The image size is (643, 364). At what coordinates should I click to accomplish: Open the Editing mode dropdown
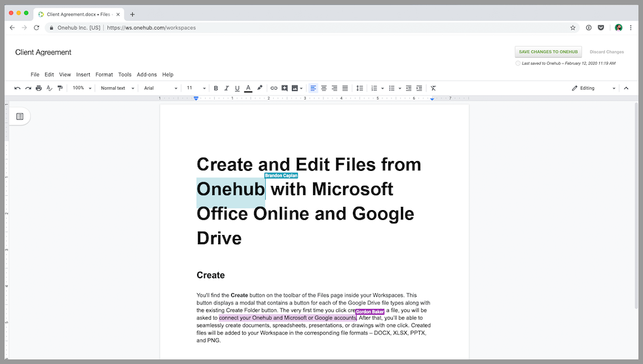click(594, 88)
